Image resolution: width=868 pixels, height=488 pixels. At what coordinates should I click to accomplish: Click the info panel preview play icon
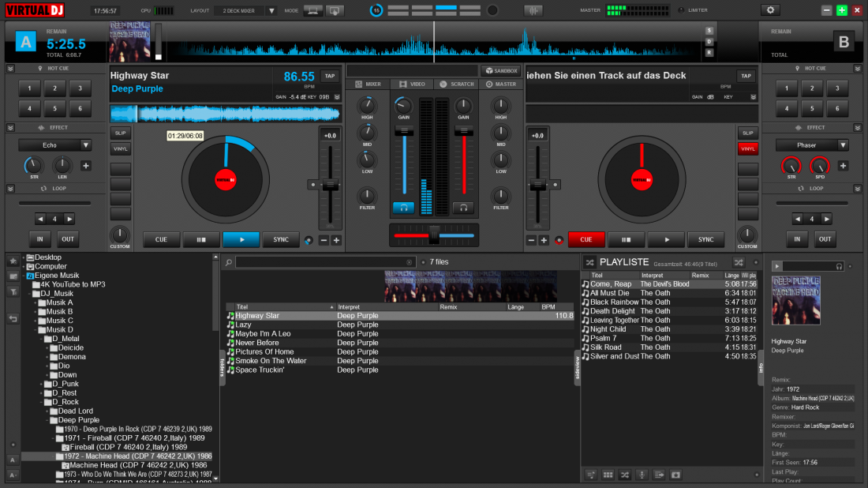pyautogui.click(x=776, y=266)
